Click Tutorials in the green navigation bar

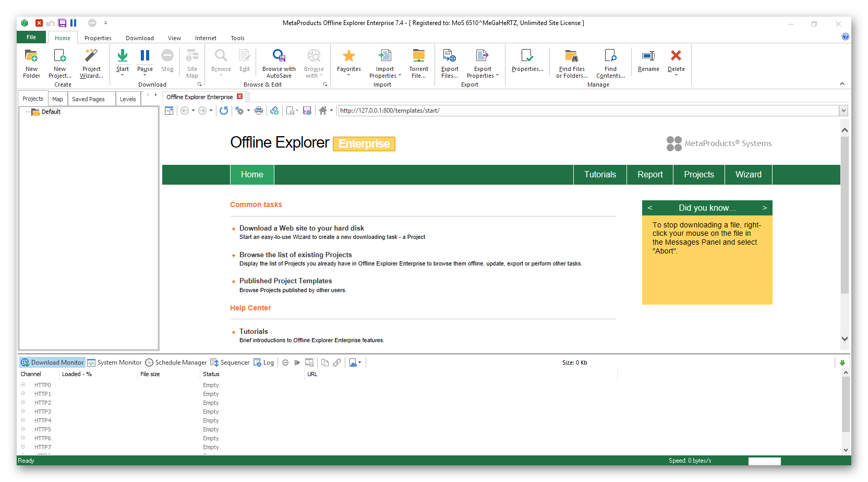point(600,175)
